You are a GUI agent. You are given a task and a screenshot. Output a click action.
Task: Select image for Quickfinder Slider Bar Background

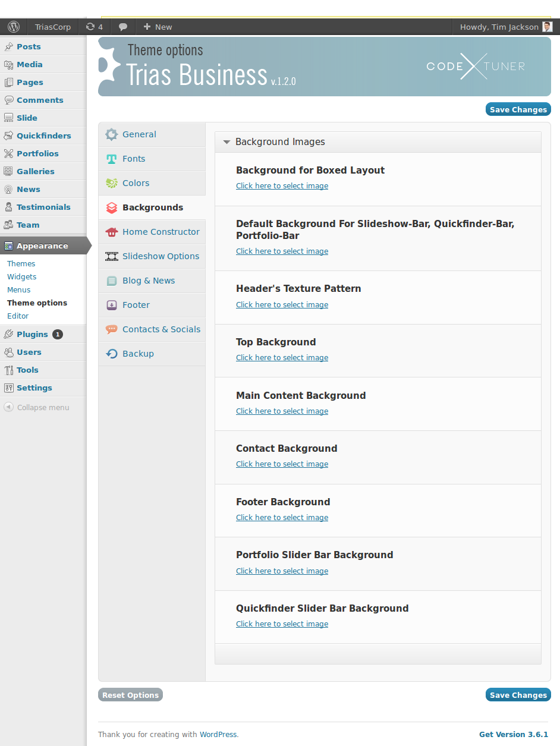click(282, 624)
